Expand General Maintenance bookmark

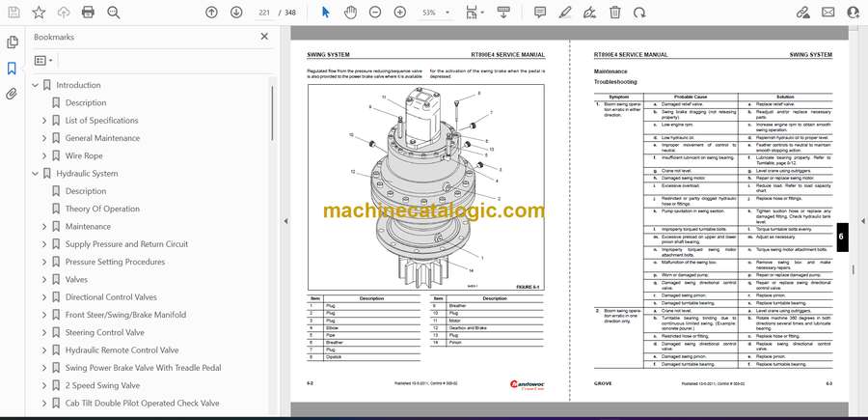tap(44, 138)
